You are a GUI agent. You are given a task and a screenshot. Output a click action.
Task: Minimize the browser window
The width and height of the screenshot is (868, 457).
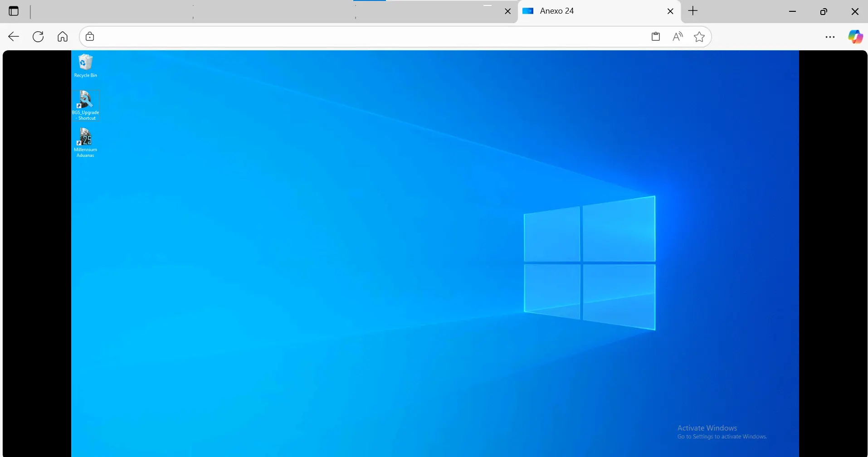(x=793, y=11)
